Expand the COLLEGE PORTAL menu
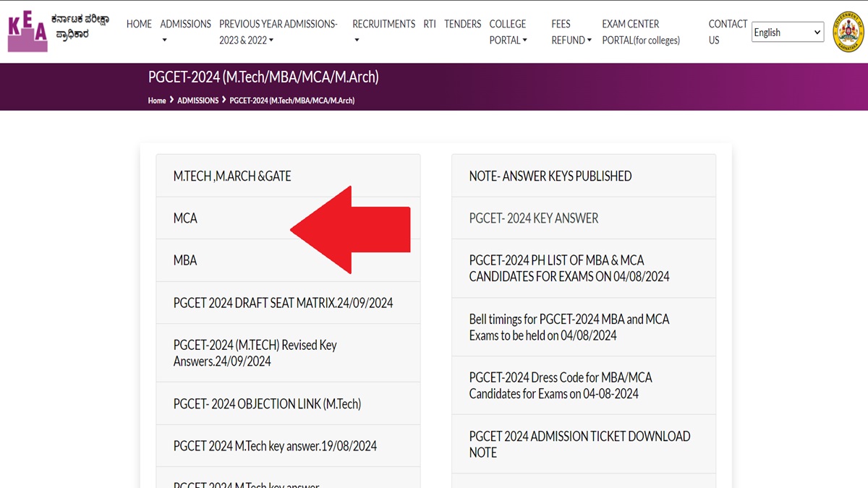 pyautogui.click(x=509, y=32)
